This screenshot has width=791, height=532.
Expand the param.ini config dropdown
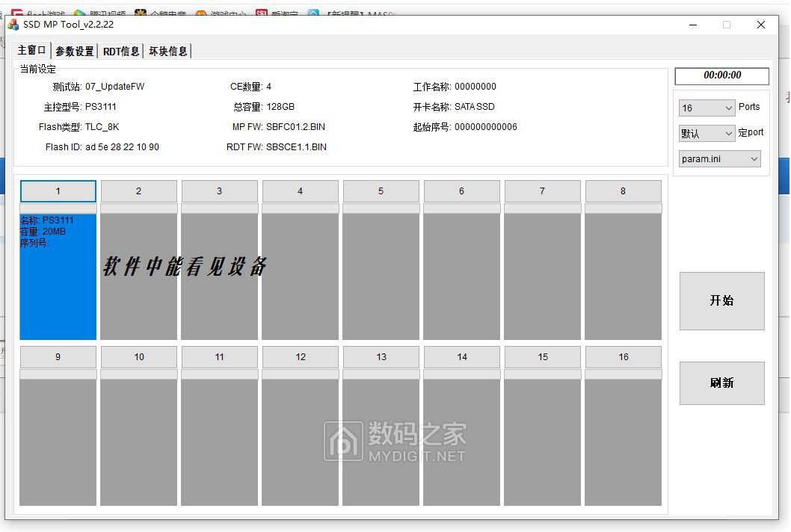click(720, 158)
